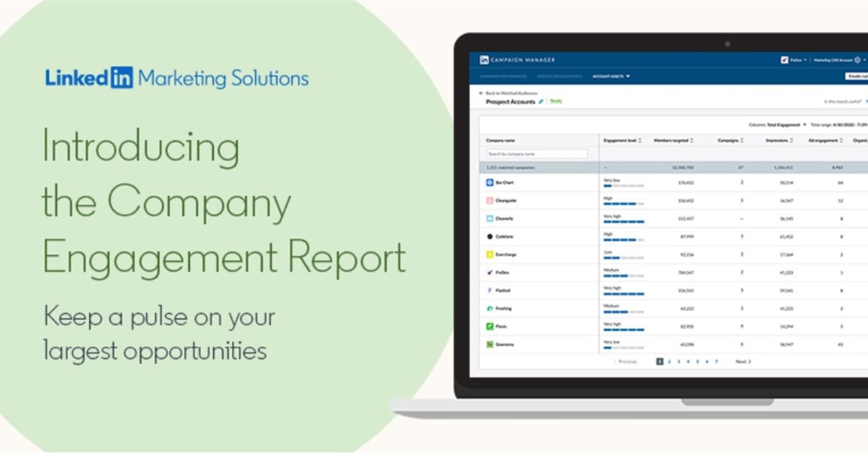
Task: Go to page 5 of companies
Action: click(697, 361)
